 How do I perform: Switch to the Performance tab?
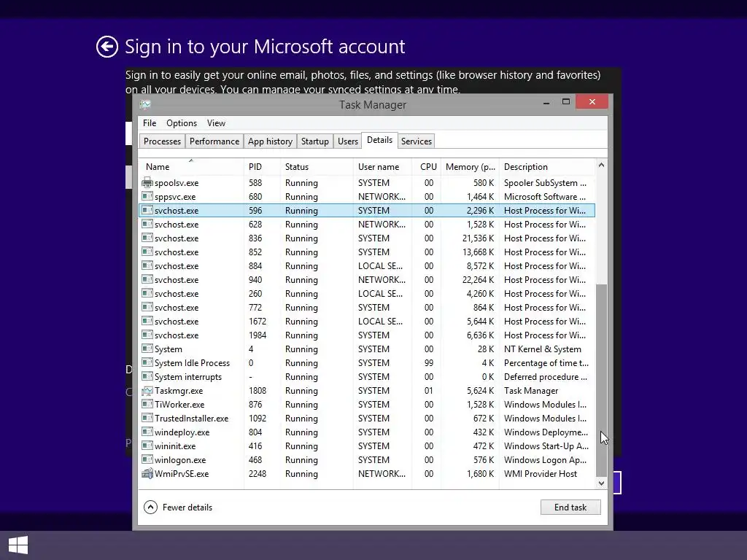[214, 141]
